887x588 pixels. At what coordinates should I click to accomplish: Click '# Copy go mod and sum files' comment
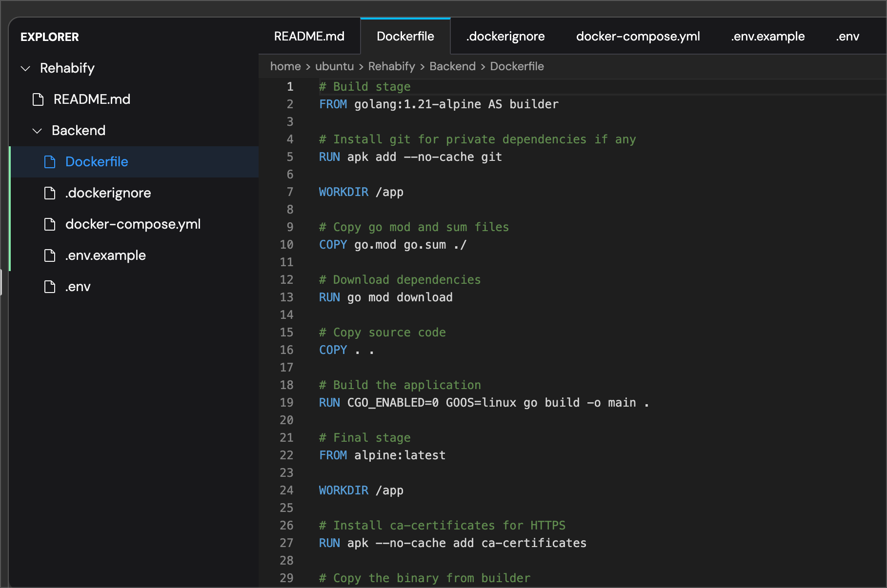(414, 227)
